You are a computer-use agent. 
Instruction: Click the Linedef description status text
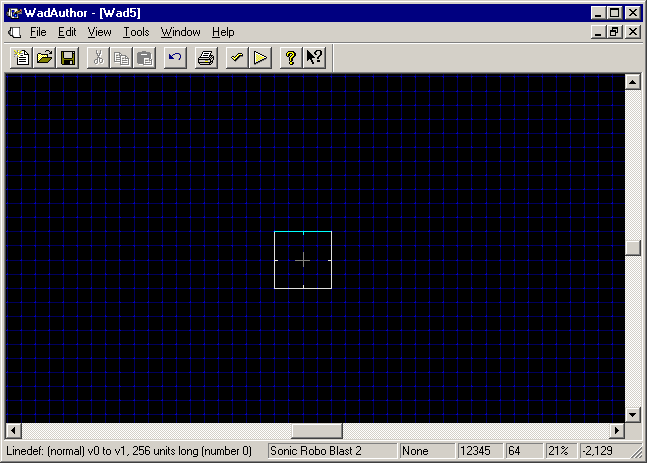click(x=129, y=451)
